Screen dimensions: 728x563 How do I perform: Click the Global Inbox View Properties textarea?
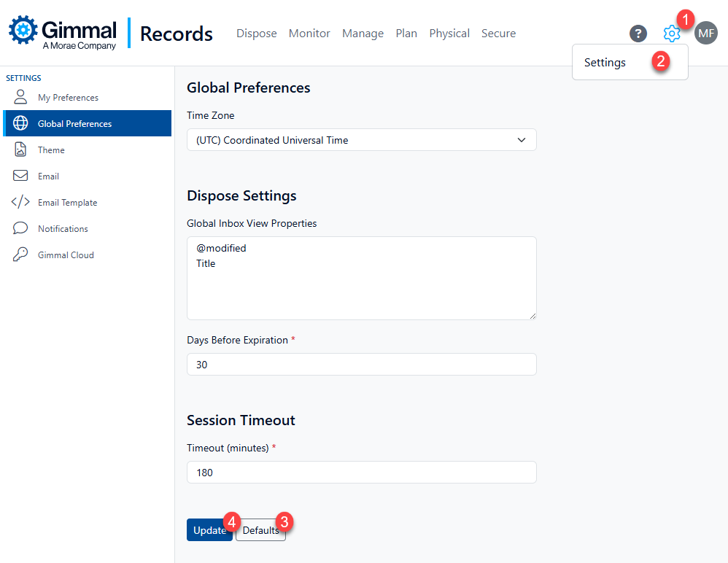pos(361,278)
